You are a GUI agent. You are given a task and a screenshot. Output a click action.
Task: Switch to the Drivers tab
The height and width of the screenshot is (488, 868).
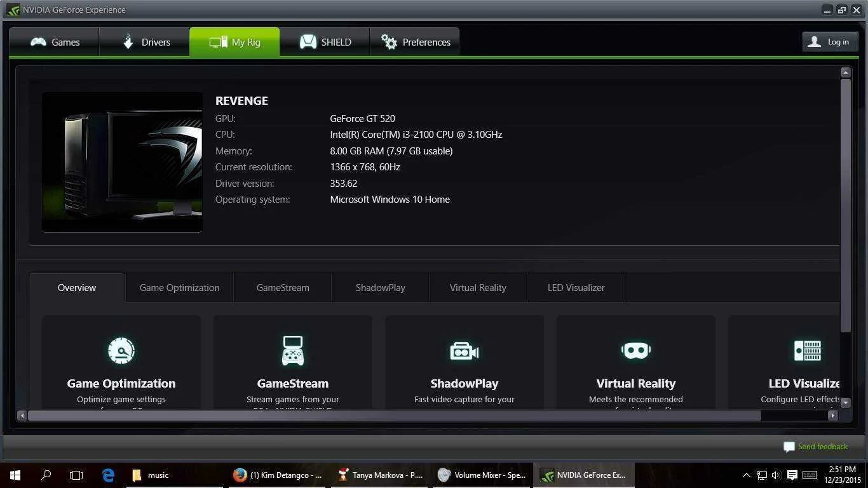[x=145, y=42]
